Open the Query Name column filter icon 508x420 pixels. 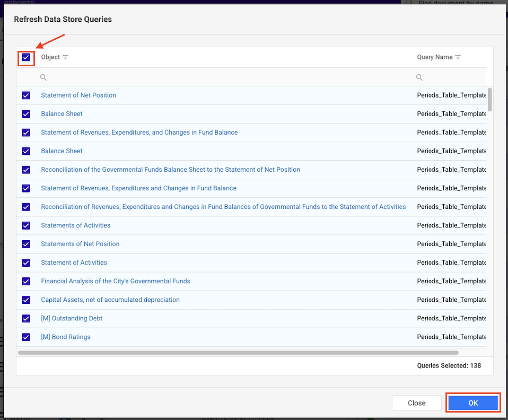tap(458, 57)
